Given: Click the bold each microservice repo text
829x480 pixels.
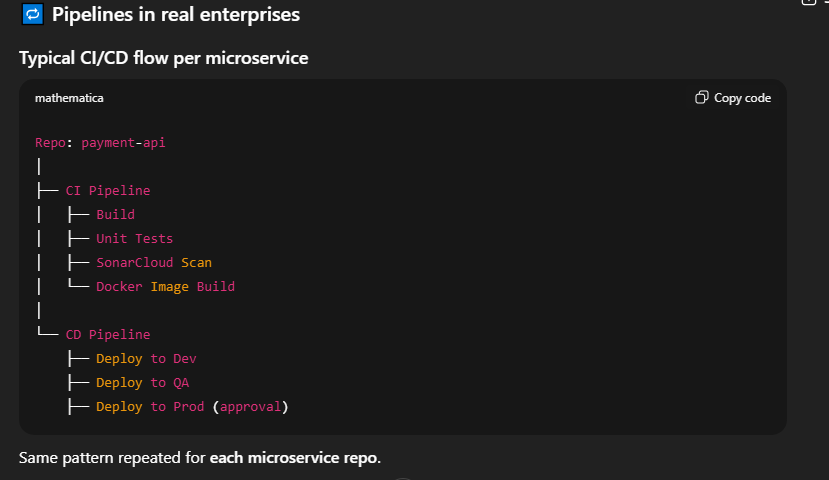Looking at the screenshot, I should (x=293, y=458).
